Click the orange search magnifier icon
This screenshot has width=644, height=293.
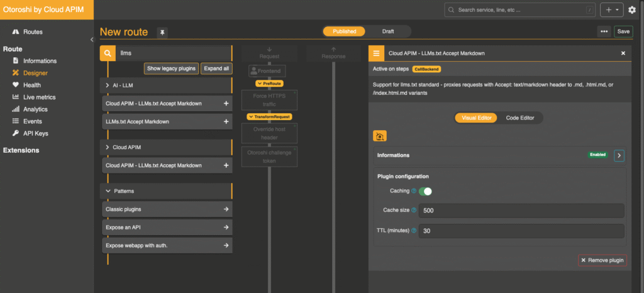[x=108, y=54]
